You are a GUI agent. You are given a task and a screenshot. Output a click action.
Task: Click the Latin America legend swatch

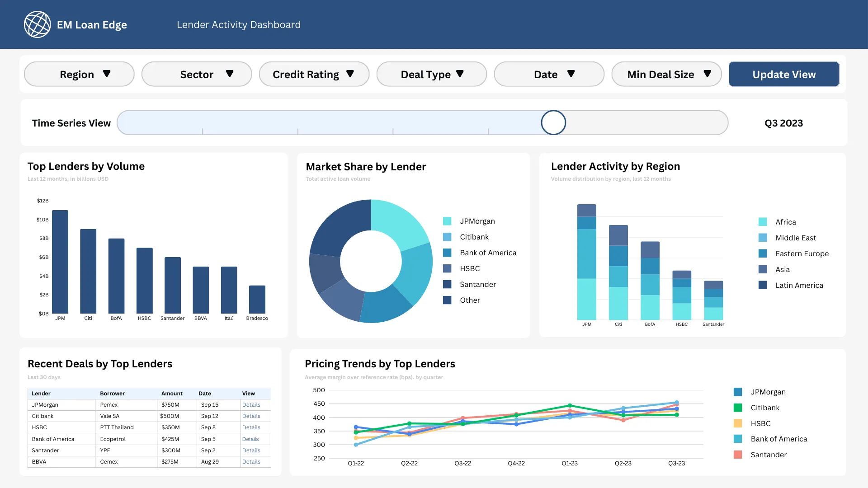(763, 285)
